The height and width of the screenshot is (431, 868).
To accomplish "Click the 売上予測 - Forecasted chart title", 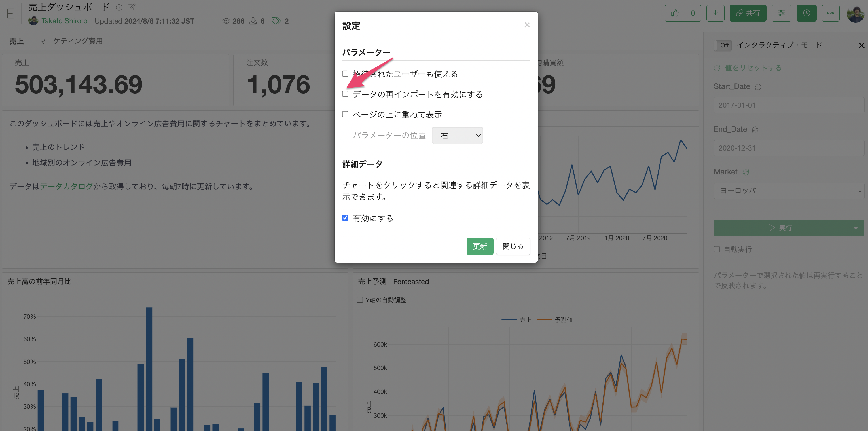I will point(393,281).
